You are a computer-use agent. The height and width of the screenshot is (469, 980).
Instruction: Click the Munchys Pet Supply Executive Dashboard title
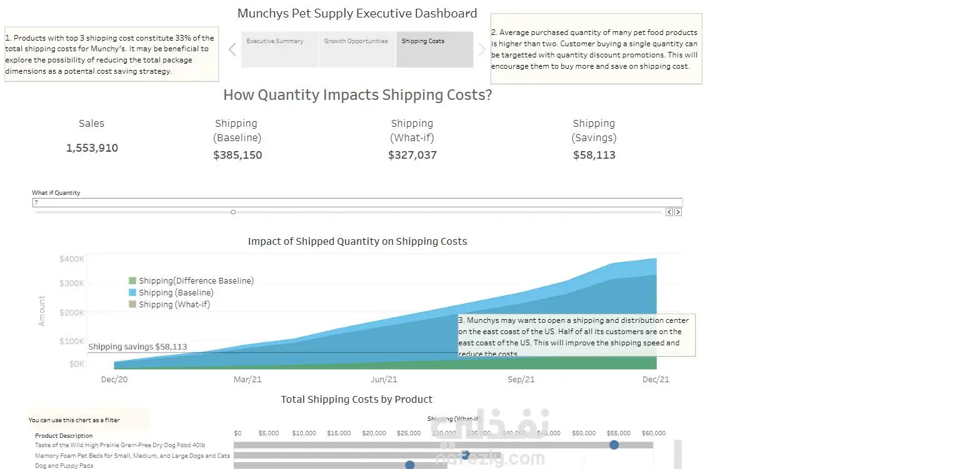click(x=357, y=13)
